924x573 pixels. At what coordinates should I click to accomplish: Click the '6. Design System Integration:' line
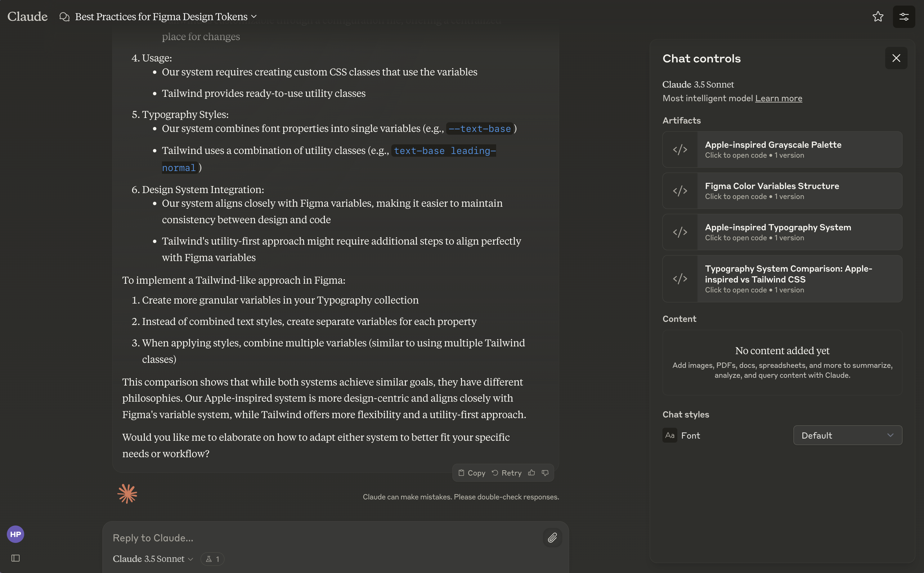[x=198, y=189]
